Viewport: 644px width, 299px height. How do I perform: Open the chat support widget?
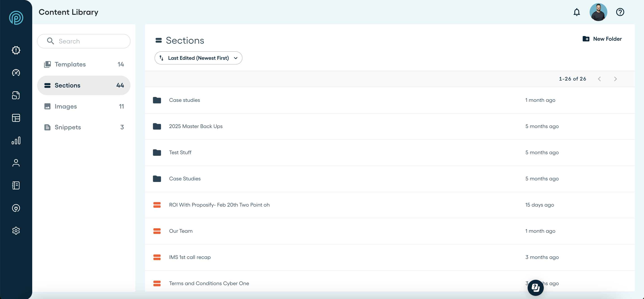[x=535, y=288]
